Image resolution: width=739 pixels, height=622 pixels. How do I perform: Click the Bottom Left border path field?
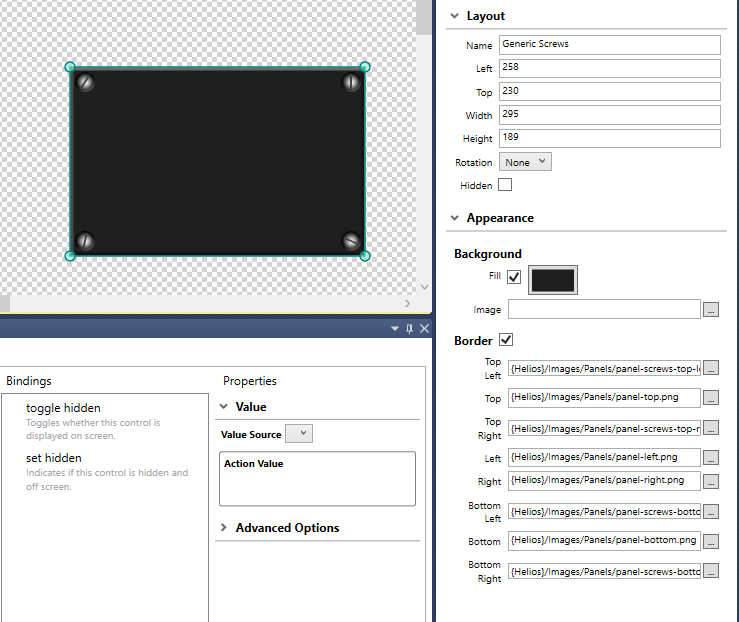[x=604, y=511]
